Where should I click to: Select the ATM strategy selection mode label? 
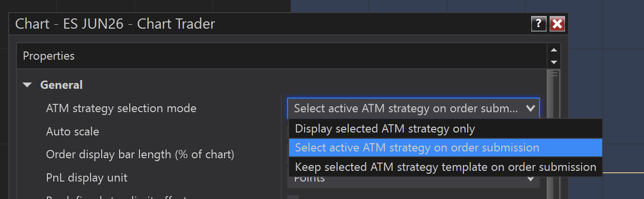click(121, 108)
